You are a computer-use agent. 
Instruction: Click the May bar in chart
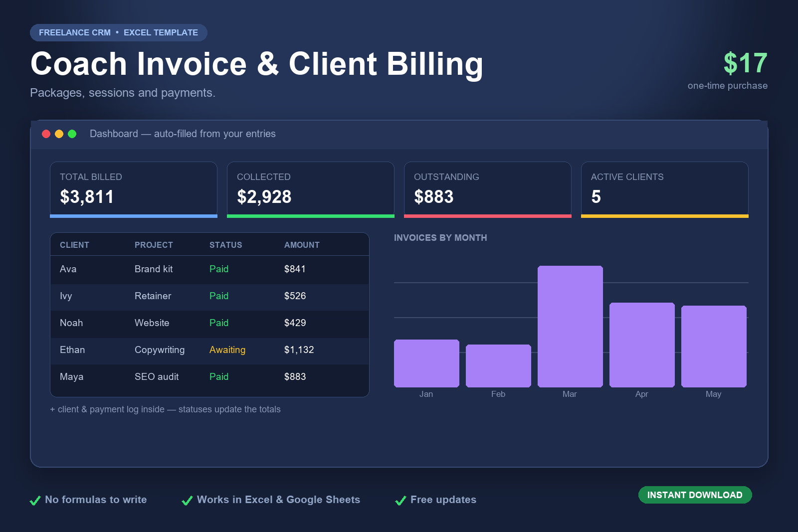(714, 347)
